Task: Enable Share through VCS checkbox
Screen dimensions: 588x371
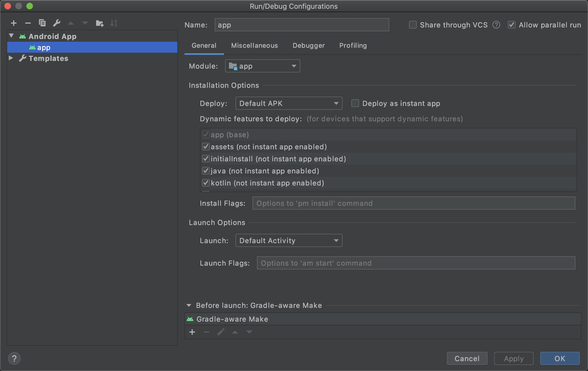Action: pos(413,25)
